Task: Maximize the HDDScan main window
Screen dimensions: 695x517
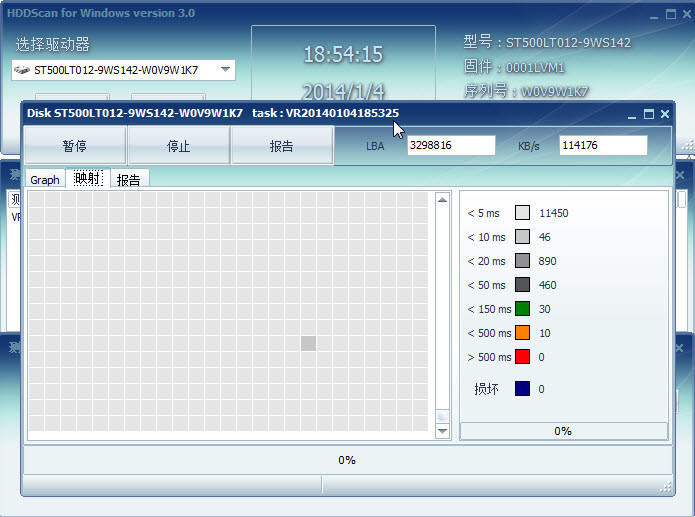Action: click(671, 14)
